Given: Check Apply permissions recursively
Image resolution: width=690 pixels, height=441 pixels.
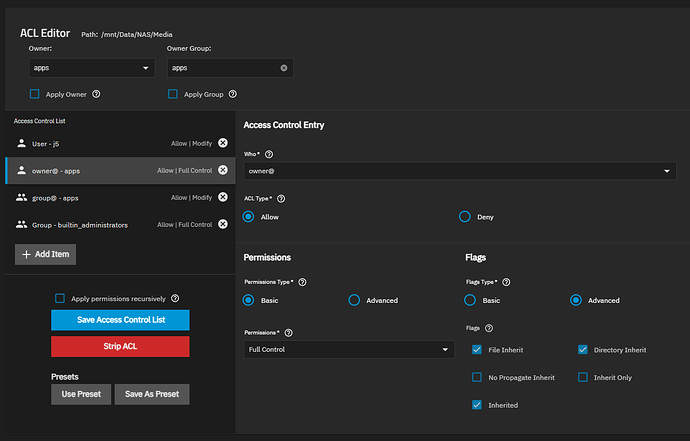Looking at the screenshot, I should pos(60,298).
